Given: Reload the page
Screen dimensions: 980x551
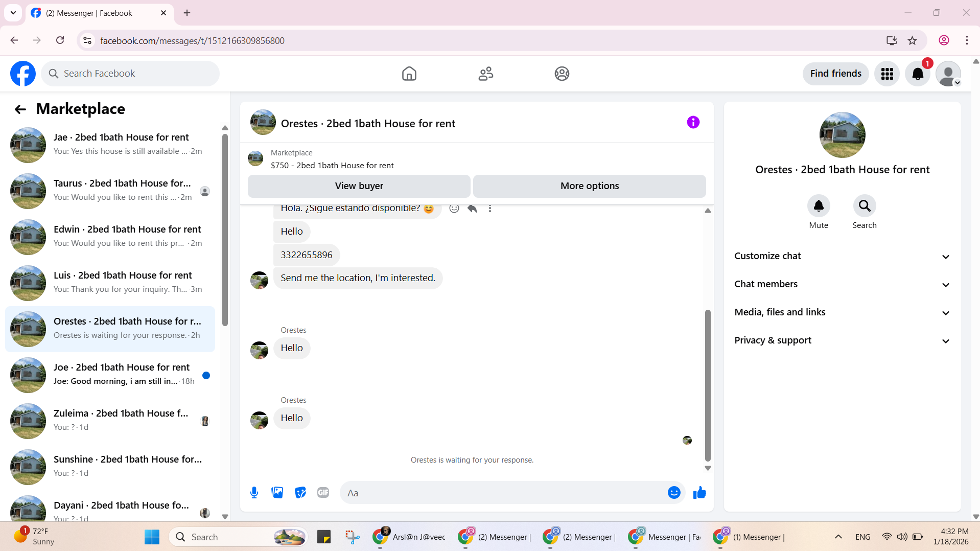Looking at the screenshot, I should (60, 40).
